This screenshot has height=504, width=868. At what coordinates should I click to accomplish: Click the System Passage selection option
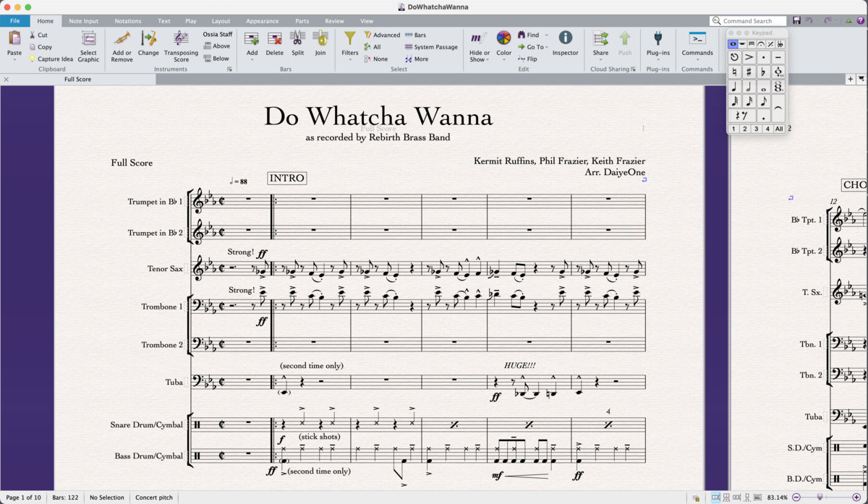pos(431,47)
